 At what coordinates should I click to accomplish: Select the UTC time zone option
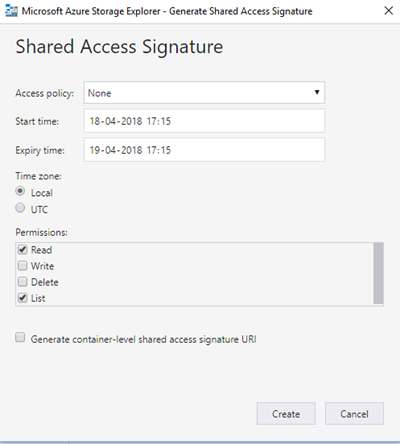pyautogui.click(x=20, y=208)
